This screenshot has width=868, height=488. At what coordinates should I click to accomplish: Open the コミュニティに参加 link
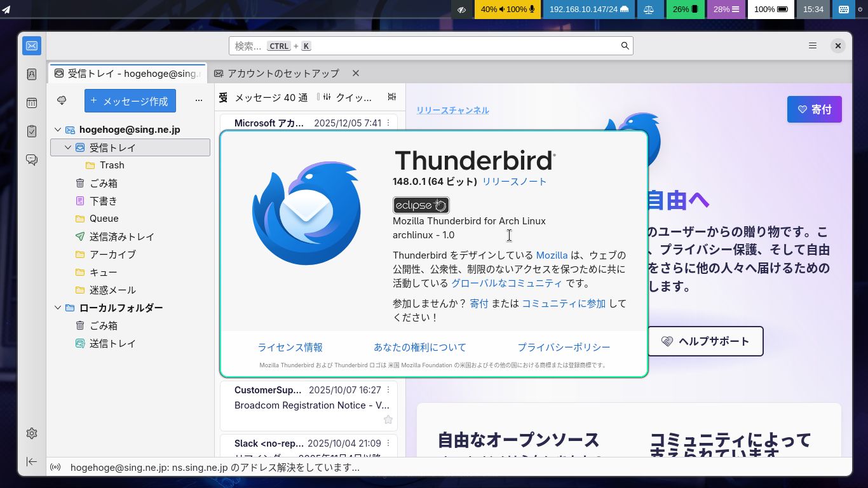pos(564,304)
